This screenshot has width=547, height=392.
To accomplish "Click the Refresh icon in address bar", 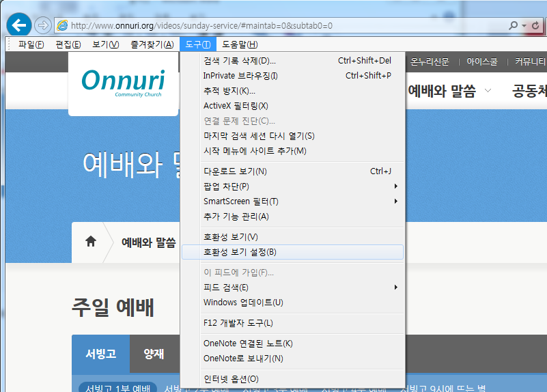I will [535, 25].
